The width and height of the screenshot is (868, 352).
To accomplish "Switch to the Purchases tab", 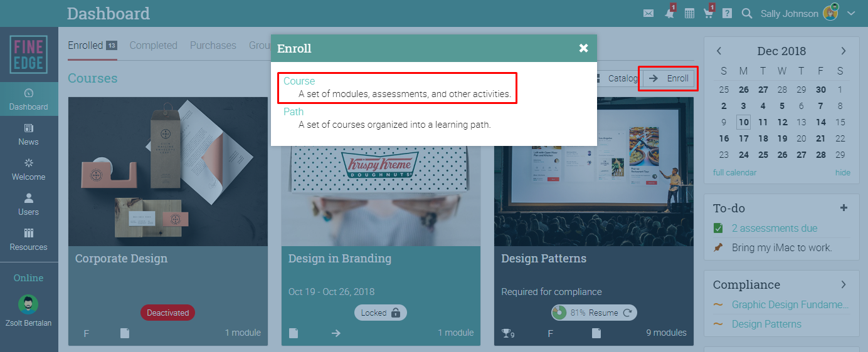I will (213, 45).
